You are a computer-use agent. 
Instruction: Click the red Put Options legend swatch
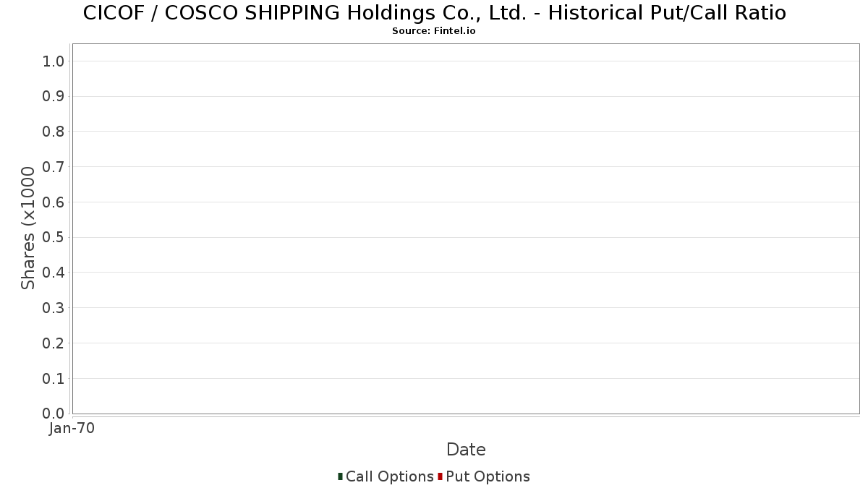coord(440,476)
